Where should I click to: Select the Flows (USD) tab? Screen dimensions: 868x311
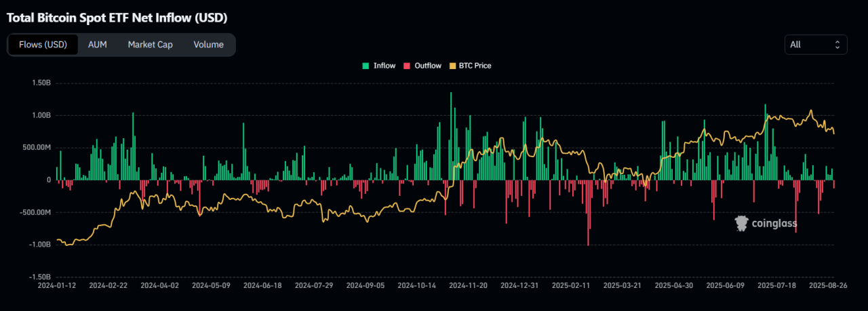[x=42, y=45]
